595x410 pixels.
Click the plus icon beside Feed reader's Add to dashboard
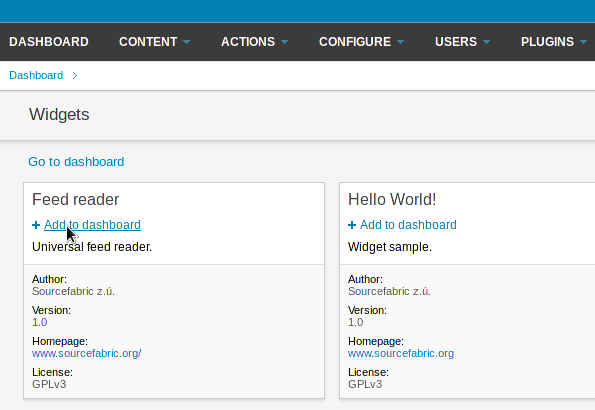[x=36, y=225]
